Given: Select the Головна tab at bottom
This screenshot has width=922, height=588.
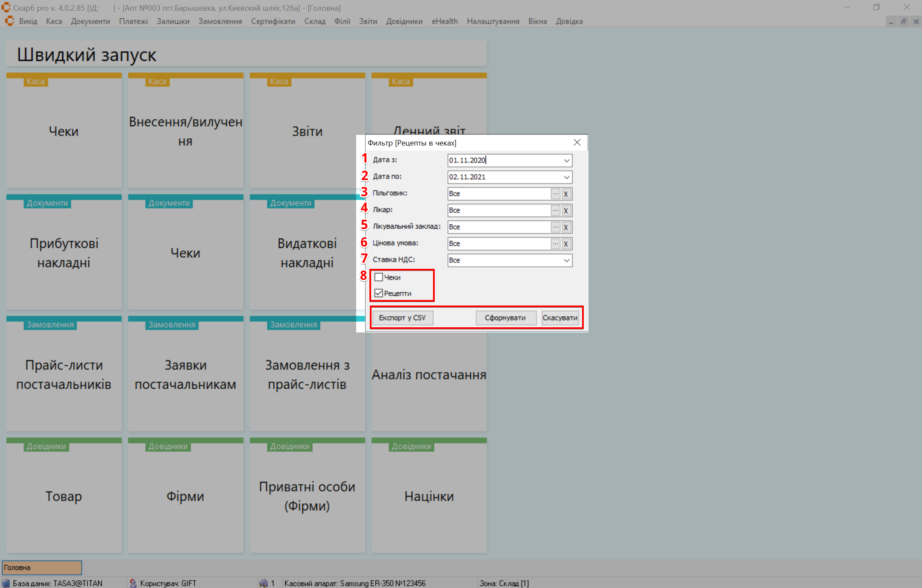Looking at the screenshot, I should 42,568.
